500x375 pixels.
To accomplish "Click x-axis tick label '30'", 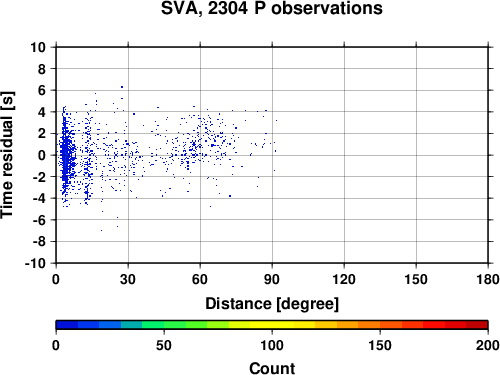I will pyautogui.click(x=128, y=279).
